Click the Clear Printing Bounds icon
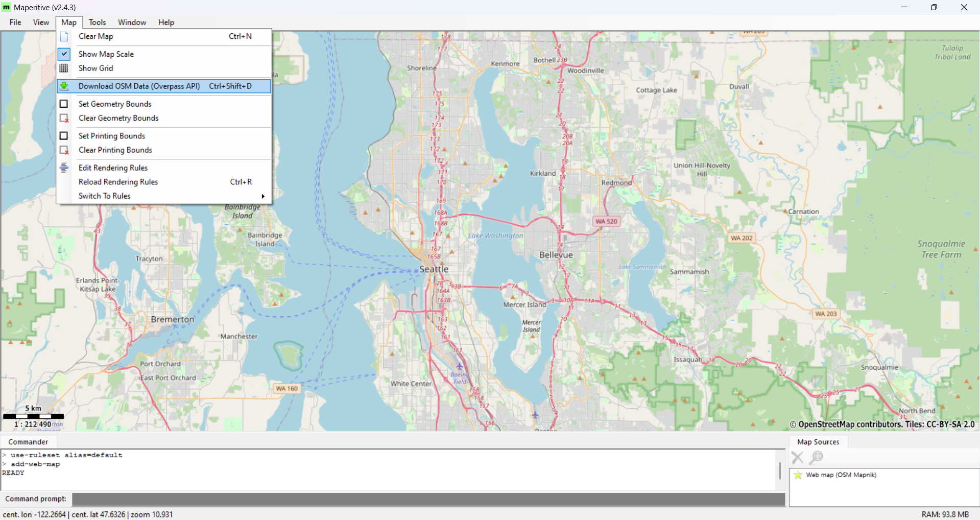Screen dimensions: 980x520 (64, 150)
